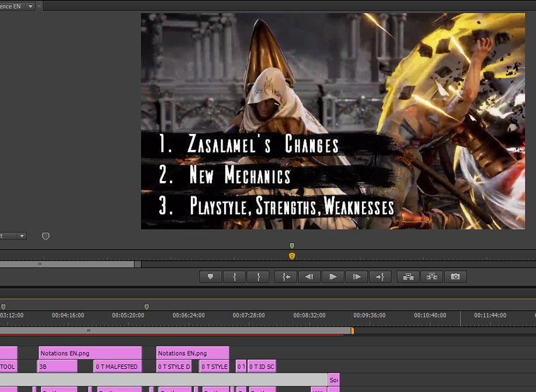Select the long gray clip on the timeline

coord(163,380)
